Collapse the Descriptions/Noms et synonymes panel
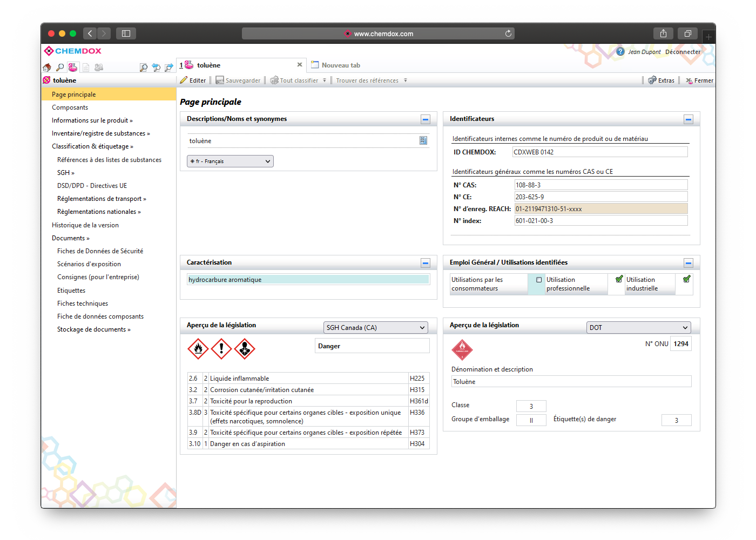 click(426, 119)
